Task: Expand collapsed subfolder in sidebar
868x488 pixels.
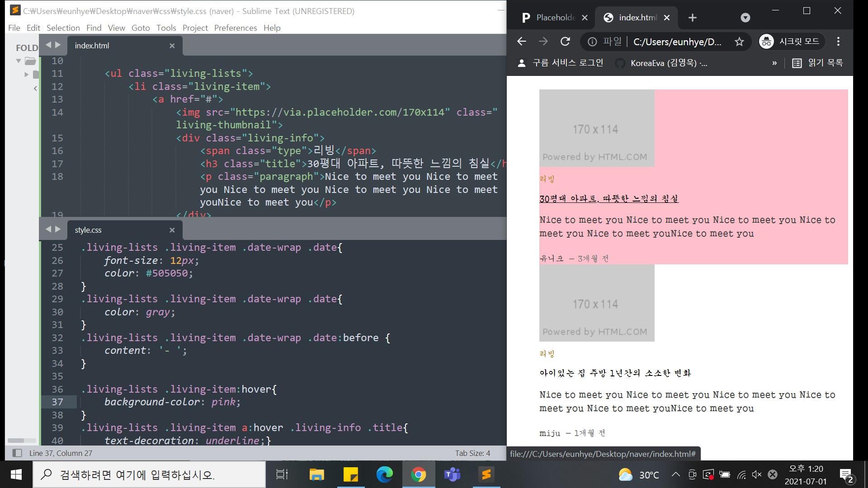Action: pos(26,74)
